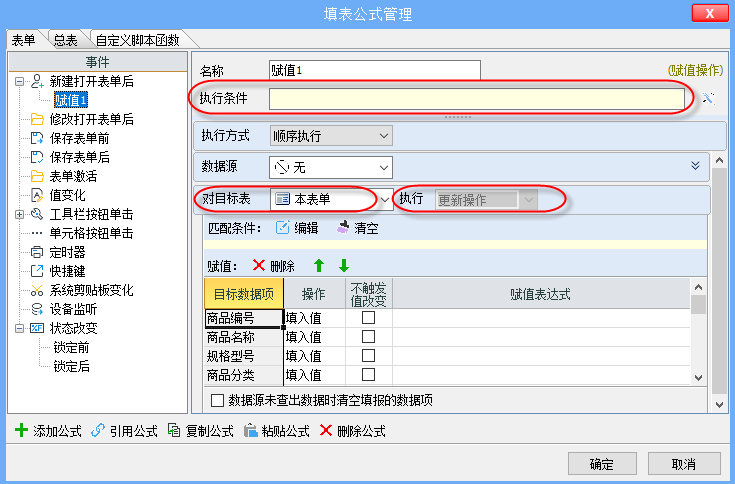This screenshot has height=484, width=735.
Task: Collapse the 状态改变 tree node
Action: click(19, 328)
